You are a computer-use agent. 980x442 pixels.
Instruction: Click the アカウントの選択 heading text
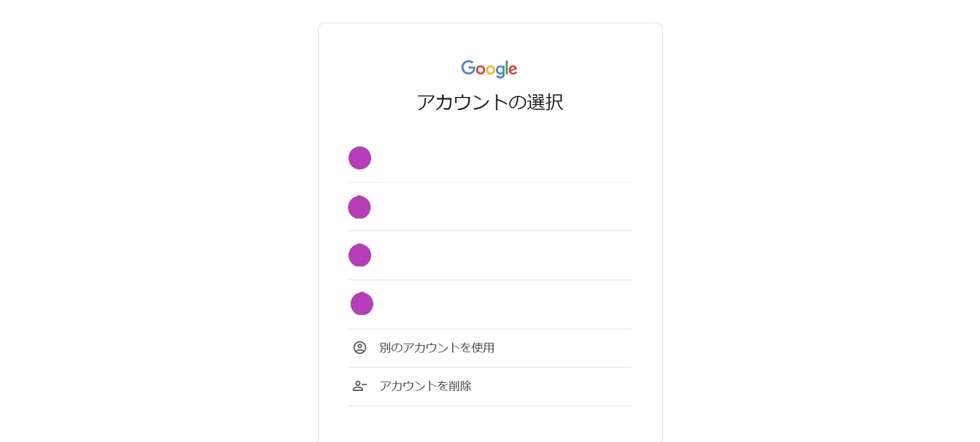(489, 102)
